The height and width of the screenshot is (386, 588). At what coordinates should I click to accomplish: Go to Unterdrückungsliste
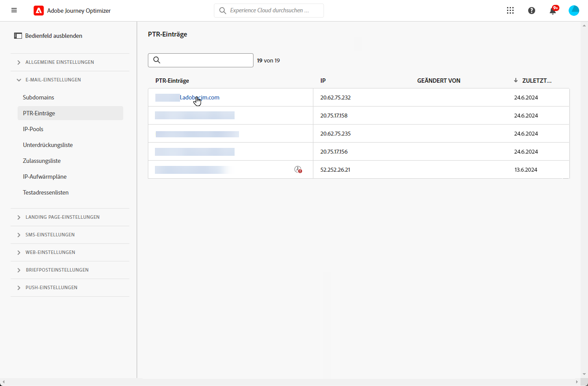tap(48, 145)
